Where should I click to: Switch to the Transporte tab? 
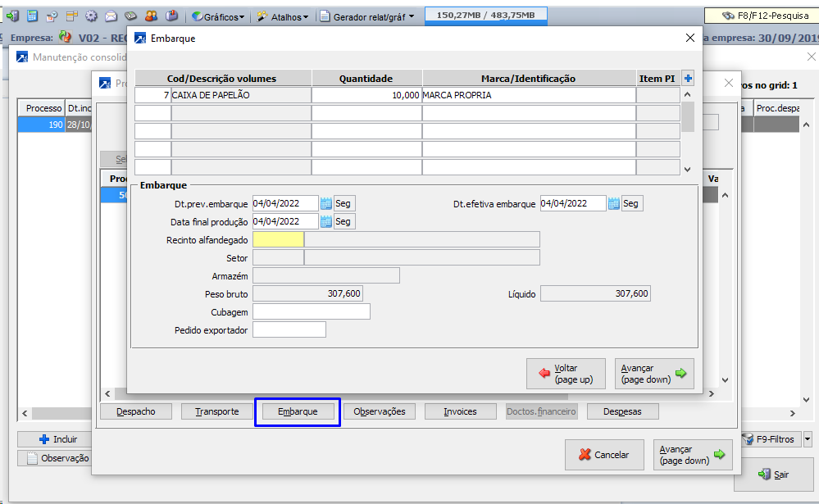[216, 411]
